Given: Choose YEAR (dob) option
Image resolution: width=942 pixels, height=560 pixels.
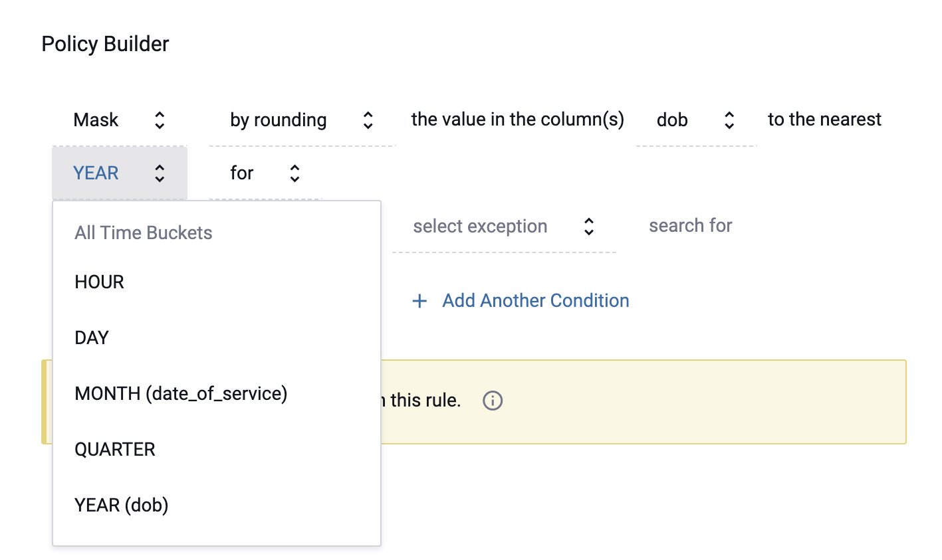Looking at the screenshot, I should click(x=217, y=505).
